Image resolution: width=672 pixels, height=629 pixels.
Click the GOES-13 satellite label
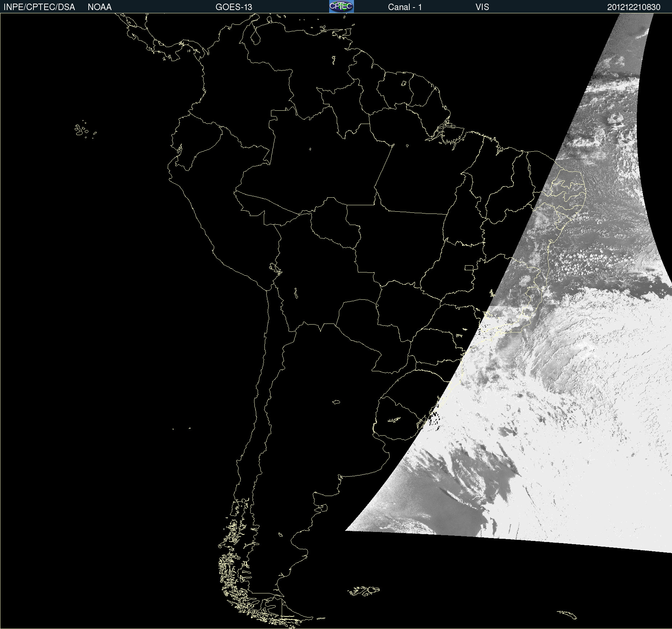[x=234, y=7]
